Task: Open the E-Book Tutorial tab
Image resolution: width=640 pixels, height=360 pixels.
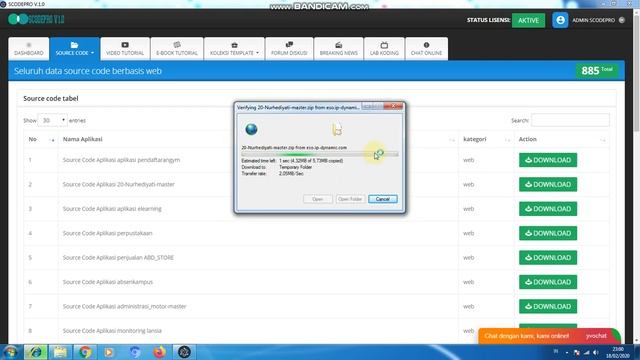Action: tap(177, 49)
